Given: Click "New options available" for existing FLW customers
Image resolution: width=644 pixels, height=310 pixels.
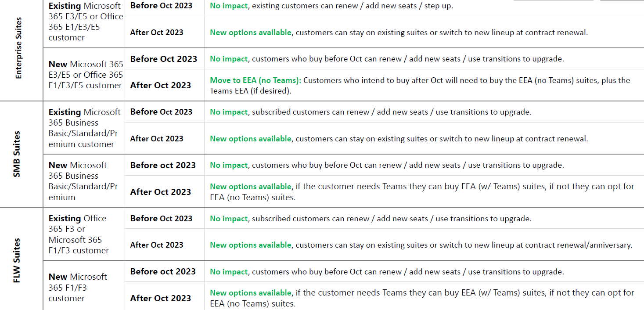Looking at the screenshot, I should (250, 245).
